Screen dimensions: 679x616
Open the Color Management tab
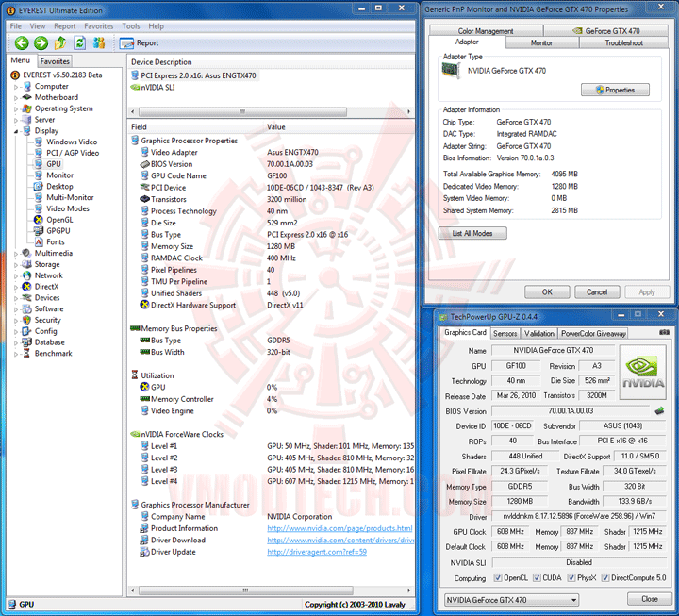(x=486, y=31)
